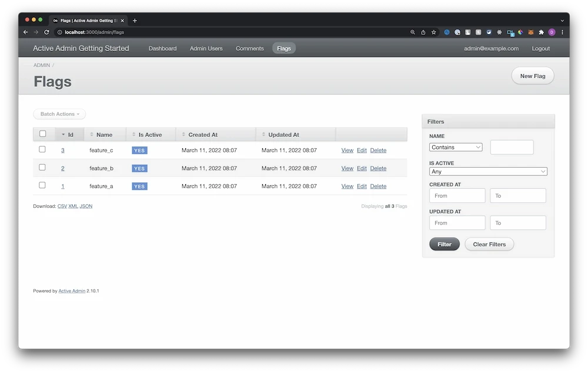Open the Contains dropdown under Name filter
The height and width of the screenshot is (373, 588).
(456, 147)
